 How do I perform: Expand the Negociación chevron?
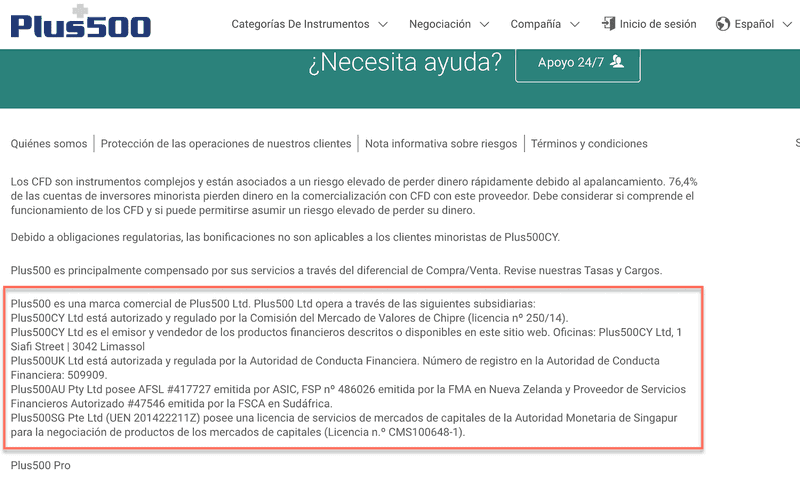point(484,24)
